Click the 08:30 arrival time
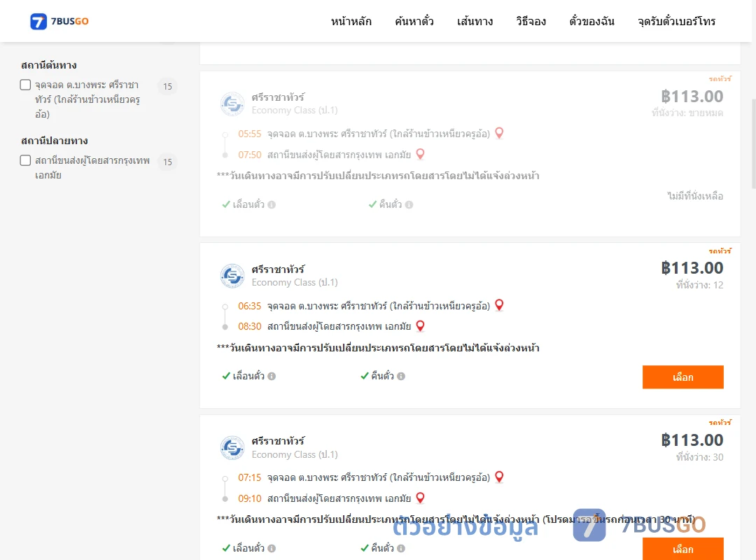The width and height of the screenshot is (756, 560). click(x=249, y=326)
